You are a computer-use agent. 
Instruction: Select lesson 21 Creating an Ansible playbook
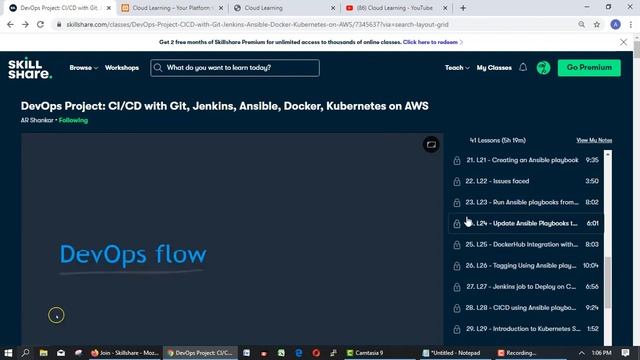(526, 160)
